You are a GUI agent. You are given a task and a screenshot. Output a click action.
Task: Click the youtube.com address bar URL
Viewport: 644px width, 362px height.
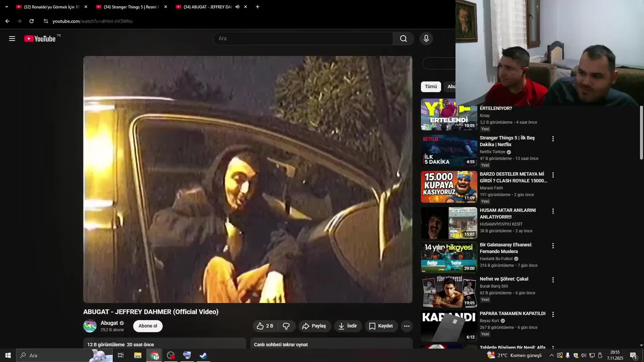point(93,21)
